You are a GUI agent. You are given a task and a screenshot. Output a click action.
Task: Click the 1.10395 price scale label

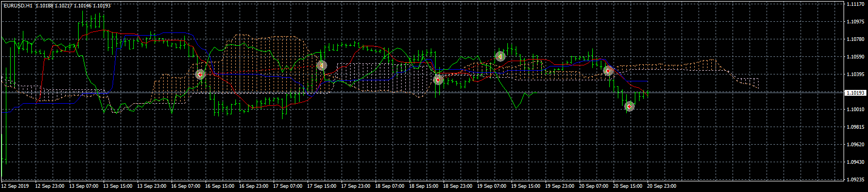(x=856, y=74)
